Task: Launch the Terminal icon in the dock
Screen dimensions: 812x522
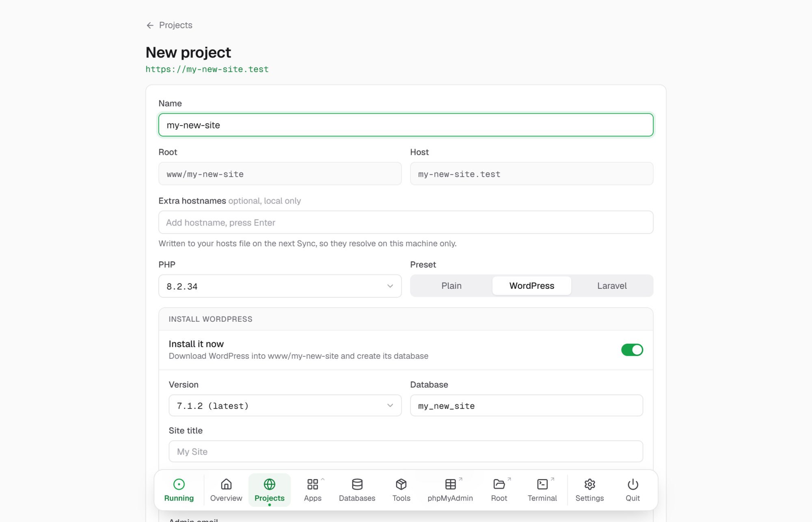Action: (542, 484)
